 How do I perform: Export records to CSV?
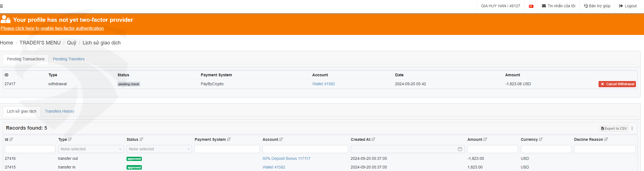[614, 129]
